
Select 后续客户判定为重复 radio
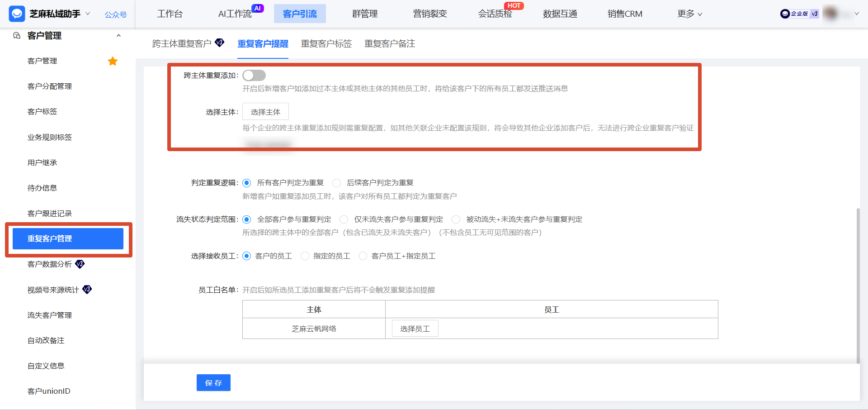336,183
